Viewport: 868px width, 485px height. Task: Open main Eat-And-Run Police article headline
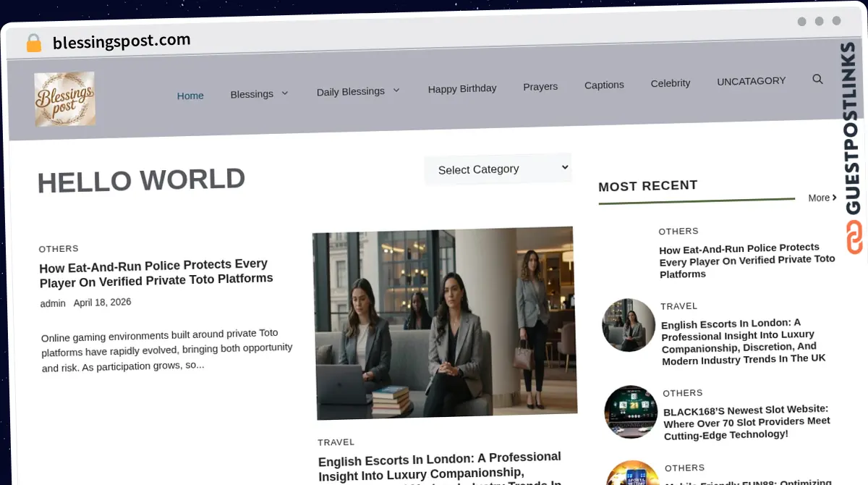click(156, 272)
